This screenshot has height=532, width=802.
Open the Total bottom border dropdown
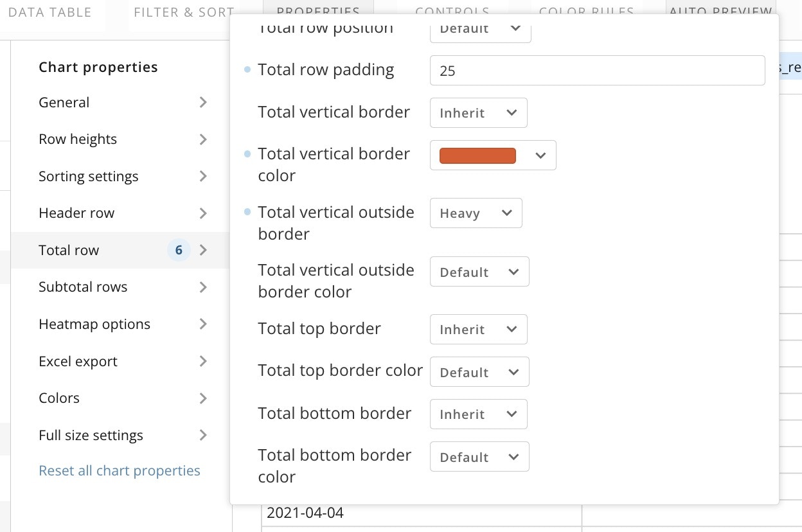[478, 414]
